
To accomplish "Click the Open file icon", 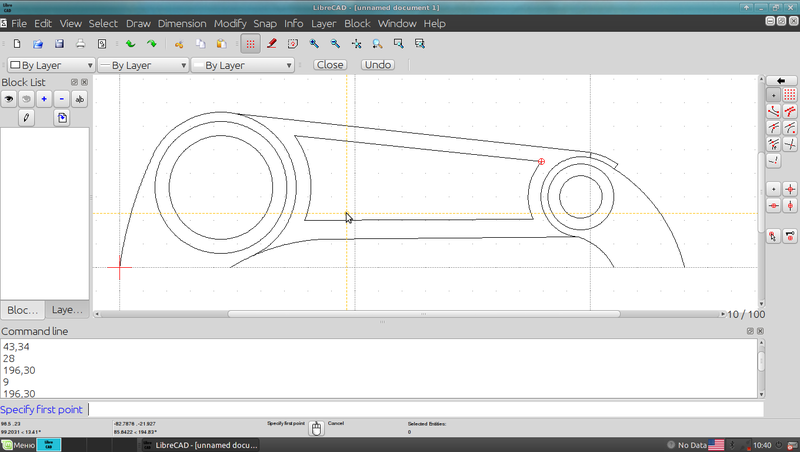I will click(x=38, y=44).
